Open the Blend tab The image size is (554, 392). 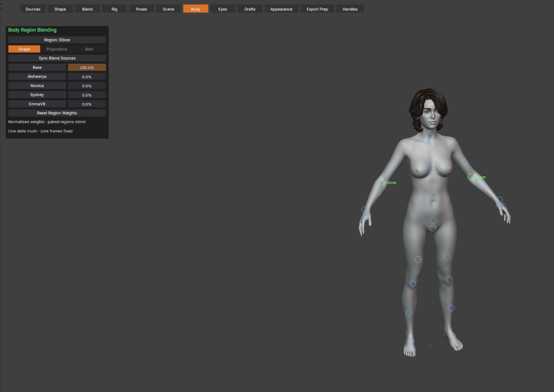[x=87, y=9]
